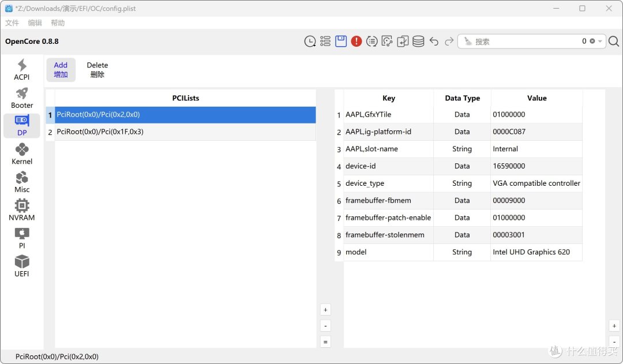Select PciRoot(0x0)/Pci(0x2,0x0) row
Screen dimensions: 623x364
[185, 115]
